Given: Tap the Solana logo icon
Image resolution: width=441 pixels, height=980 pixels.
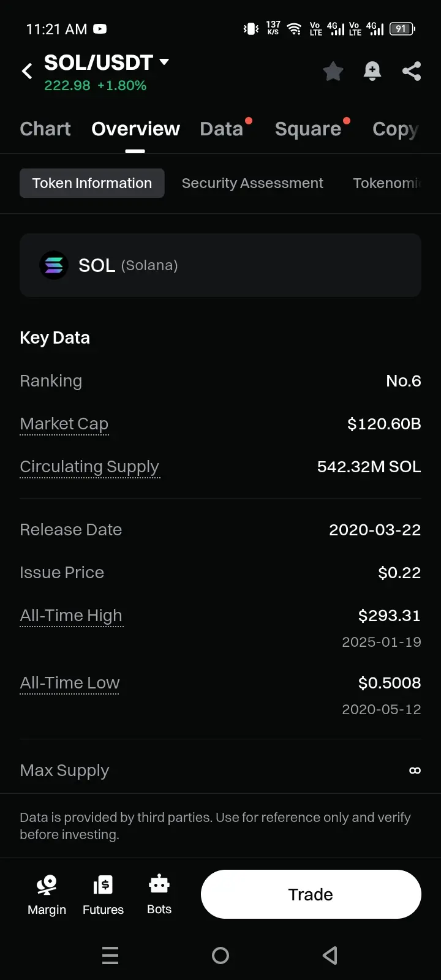Looking at the screenshot, I should (x=54, y=265).
